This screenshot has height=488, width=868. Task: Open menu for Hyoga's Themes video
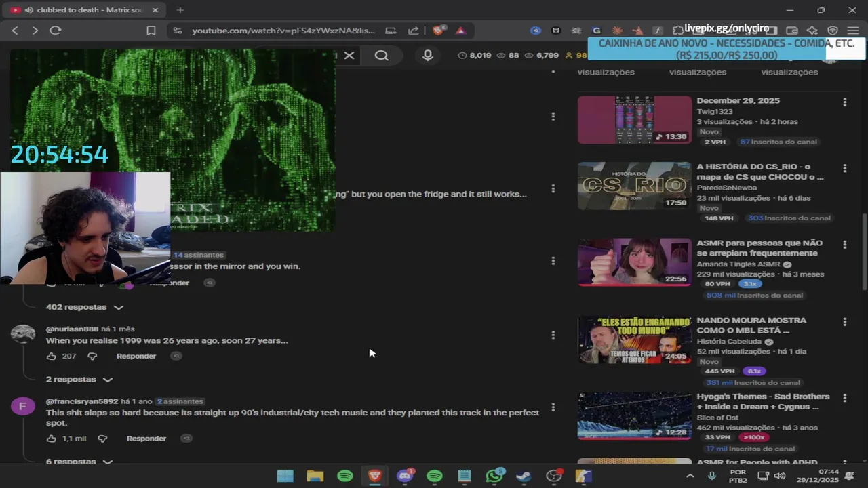[844, 399]
